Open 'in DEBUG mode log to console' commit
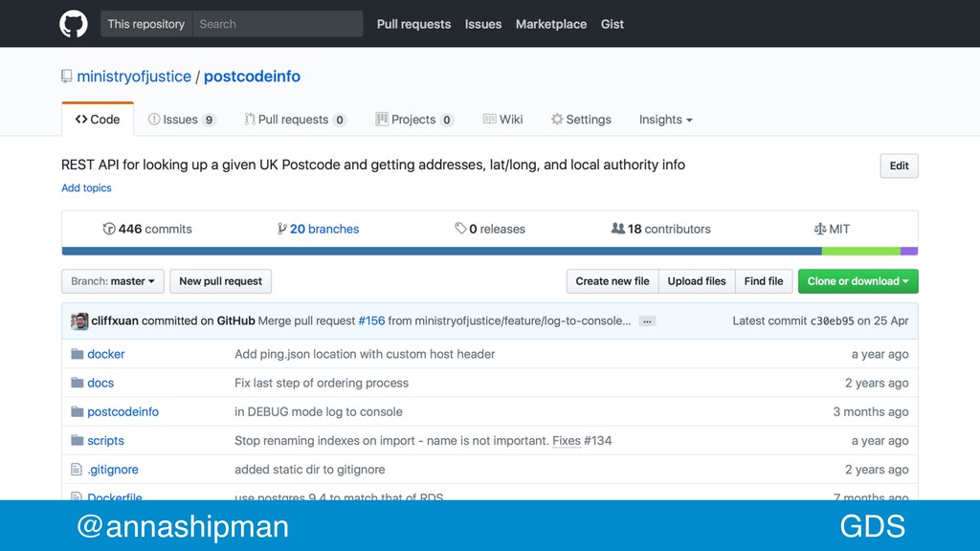Image resolution: width=980 pixels, height=551 pixels. [318, 411]
